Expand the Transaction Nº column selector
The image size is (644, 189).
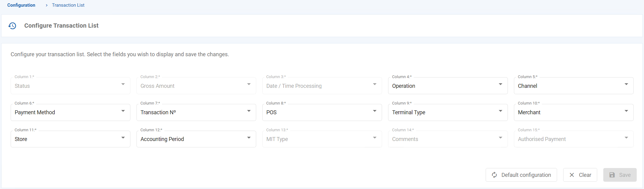[196, 112]
